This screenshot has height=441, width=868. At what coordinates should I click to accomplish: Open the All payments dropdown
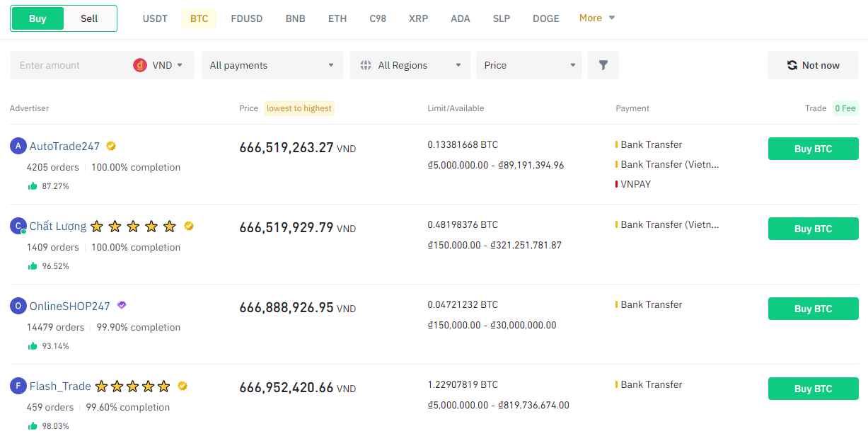click(272, 65)
